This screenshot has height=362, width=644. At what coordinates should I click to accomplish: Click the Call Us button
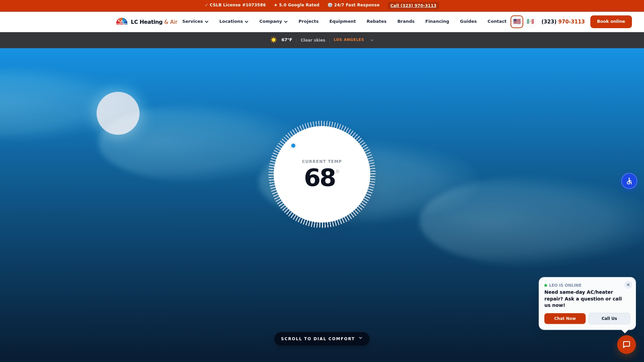coord(609,318)
